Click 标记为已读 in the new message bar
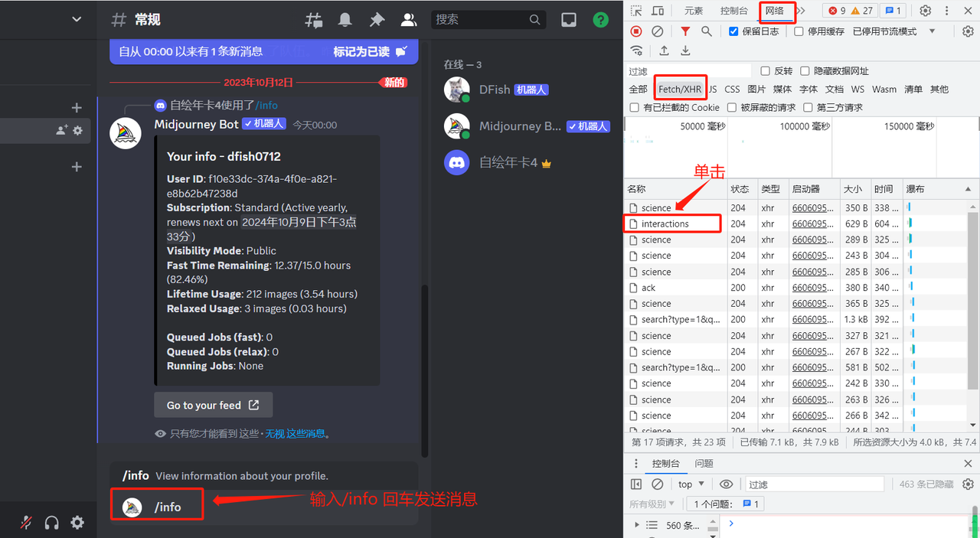Screen dimensions: 980x538 371,52
